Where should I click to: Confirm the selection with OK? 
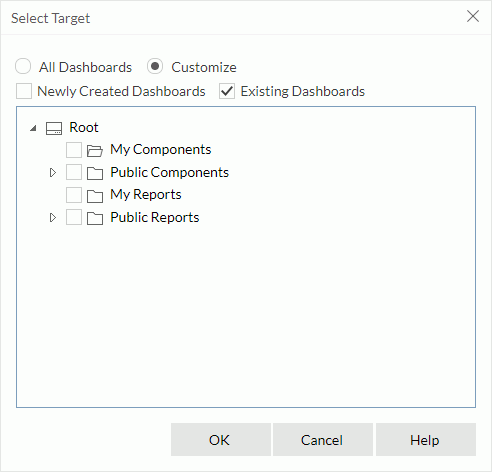click(x=221, y=440)
